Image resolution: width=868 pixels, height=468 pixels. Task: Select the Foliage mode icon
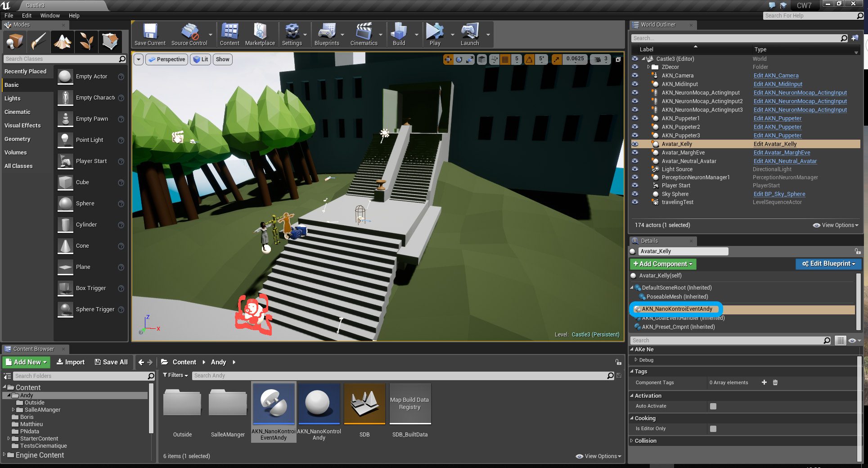point(86,41)
